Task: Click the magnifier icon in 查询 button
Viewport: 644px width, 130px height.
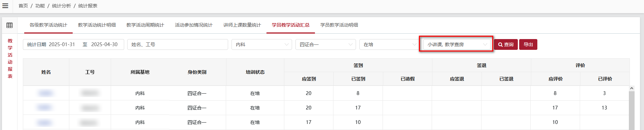Action: (500, 44)
